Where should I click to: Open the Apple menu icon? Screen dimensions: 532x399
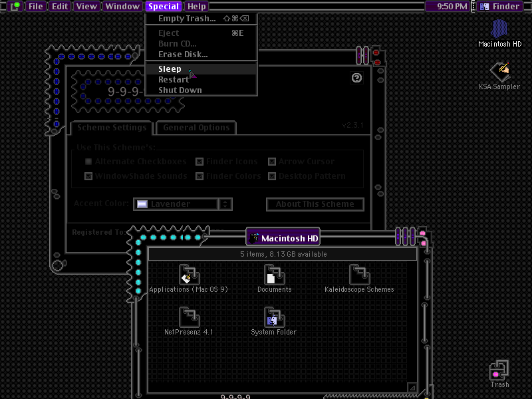click(15, 6)
